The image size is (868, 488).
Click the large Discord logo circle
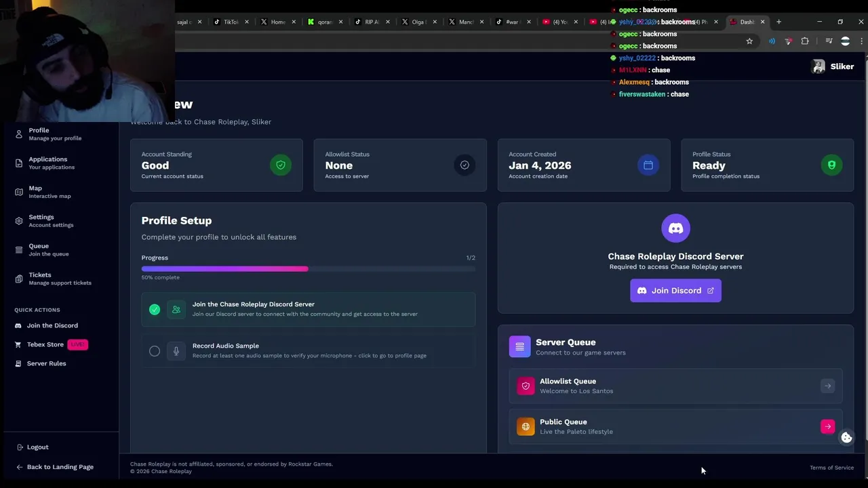675,228
